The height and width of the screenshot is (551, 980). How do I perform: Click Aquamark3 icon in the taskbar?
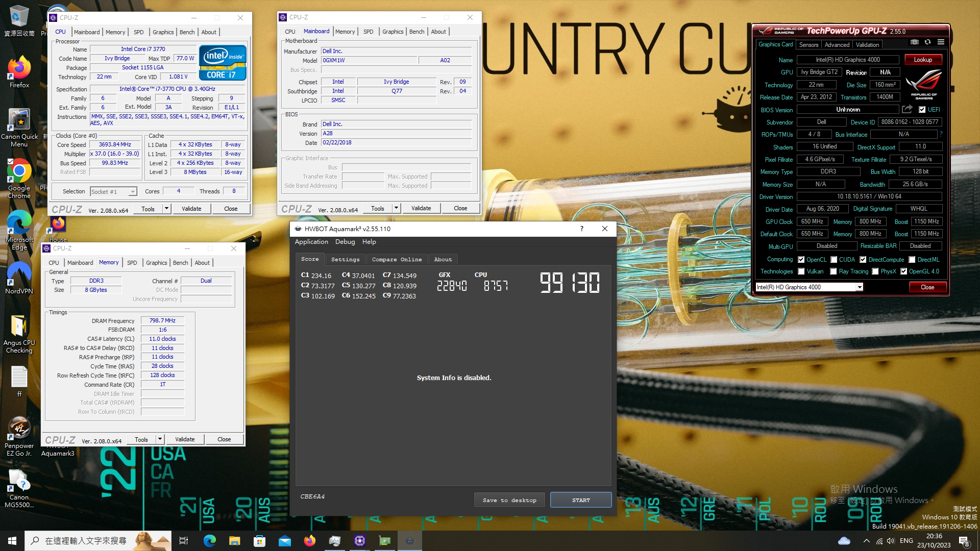[x=410, y=541]
